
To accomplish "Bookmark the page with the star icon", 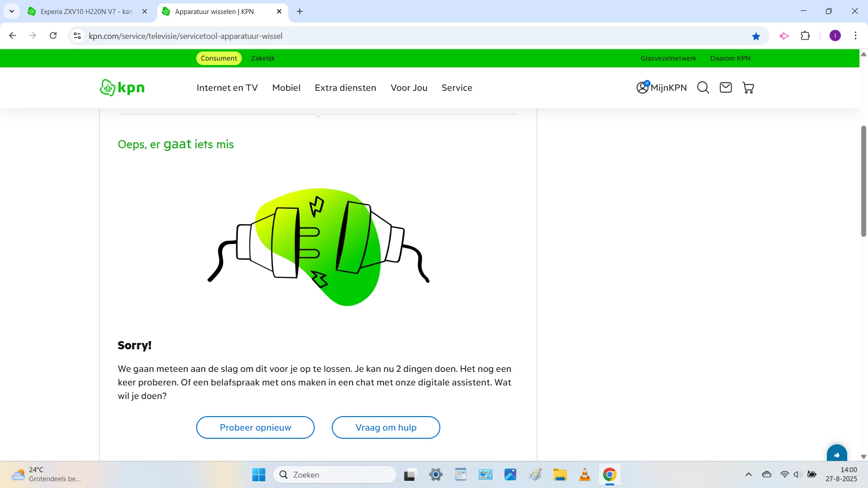I will tap(756, 36).
